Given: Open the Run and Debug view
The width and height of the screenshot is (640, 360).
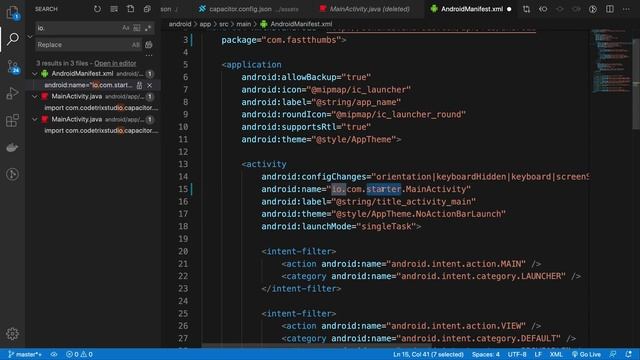Looking at the screenshot, I should (13, 93).
